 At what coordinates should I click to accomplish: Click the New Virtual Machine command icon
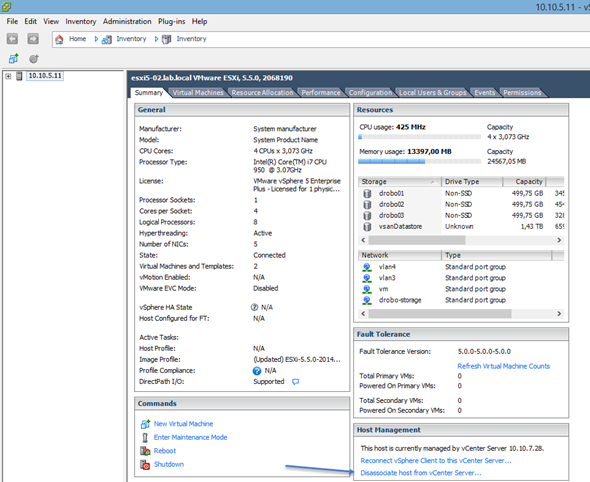pos(145,424)
